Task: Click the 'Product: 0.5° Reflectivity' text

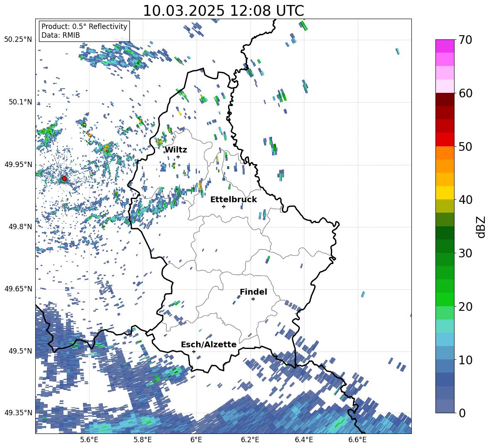Action: 84,27
